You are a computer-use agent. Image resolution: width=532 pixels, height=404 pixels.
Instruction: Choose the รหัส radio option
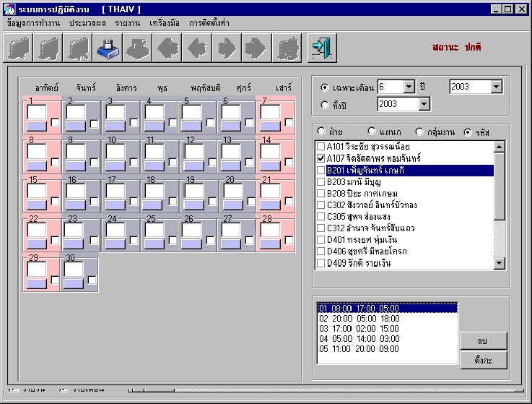(468, 132)
